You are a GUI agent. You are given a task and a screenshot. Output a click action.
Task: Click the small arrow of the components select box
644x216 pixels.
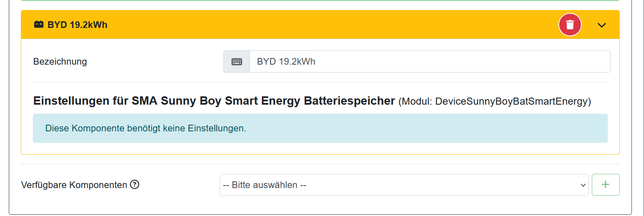click(x=583, y=185)
